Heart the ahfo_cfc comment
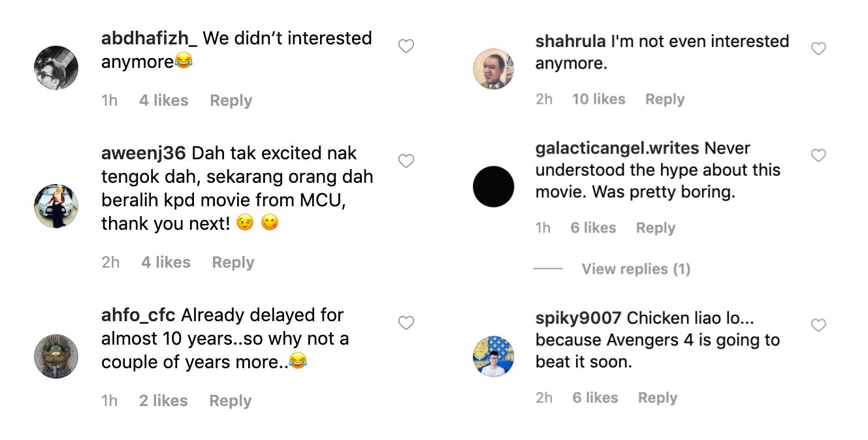The height and width of the screenshot is (440, 868). (x=406, y=323)
